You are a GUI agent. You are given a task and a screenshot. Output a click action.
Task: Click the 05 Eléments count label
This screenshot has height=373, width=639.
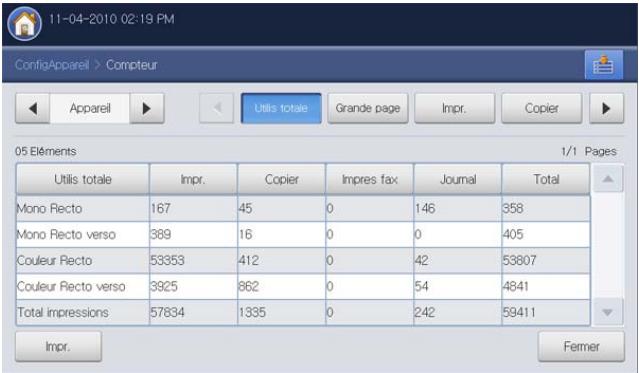tap(46, 152)
